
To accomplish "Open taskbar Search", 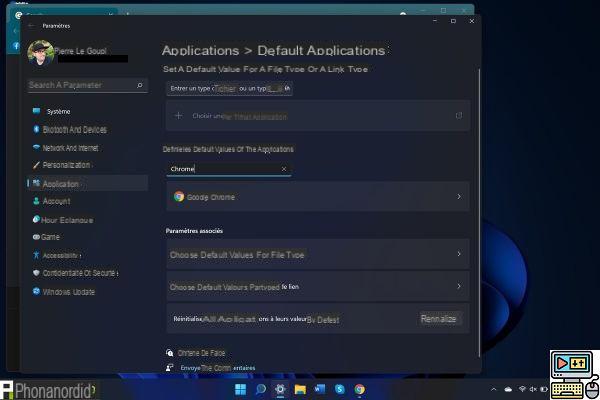I will 261,389.
